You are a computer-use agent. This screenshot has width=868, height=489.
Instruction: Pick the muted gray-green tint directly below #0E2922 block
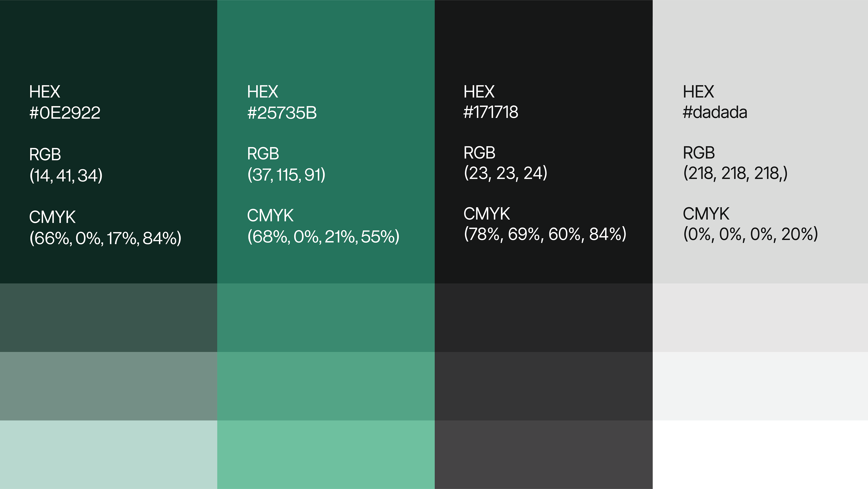[x=108, y=318]
